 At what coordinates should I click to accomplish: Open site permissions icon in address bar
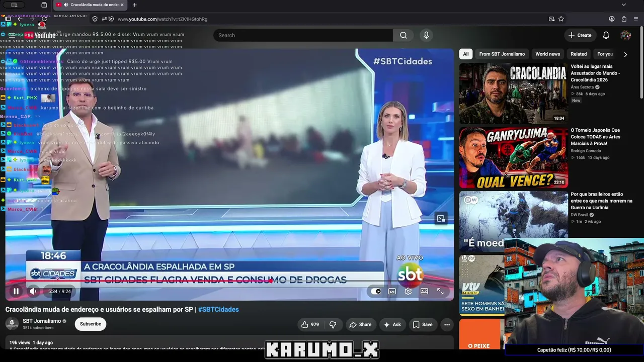coord(104,19)
